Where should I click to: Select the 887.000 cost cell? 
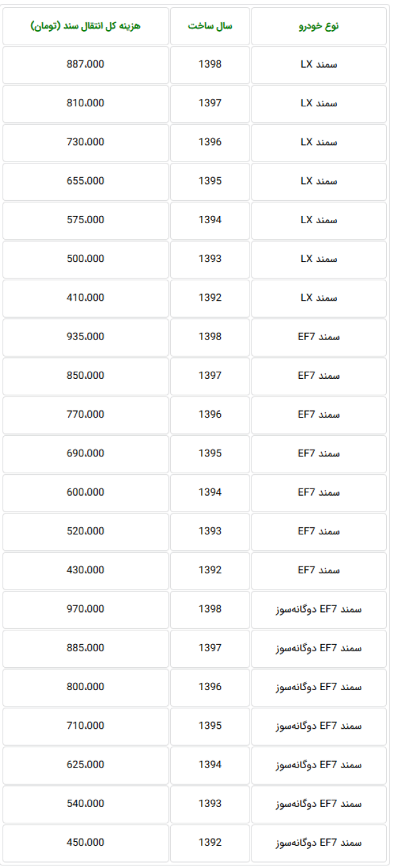tap(85, 64)
